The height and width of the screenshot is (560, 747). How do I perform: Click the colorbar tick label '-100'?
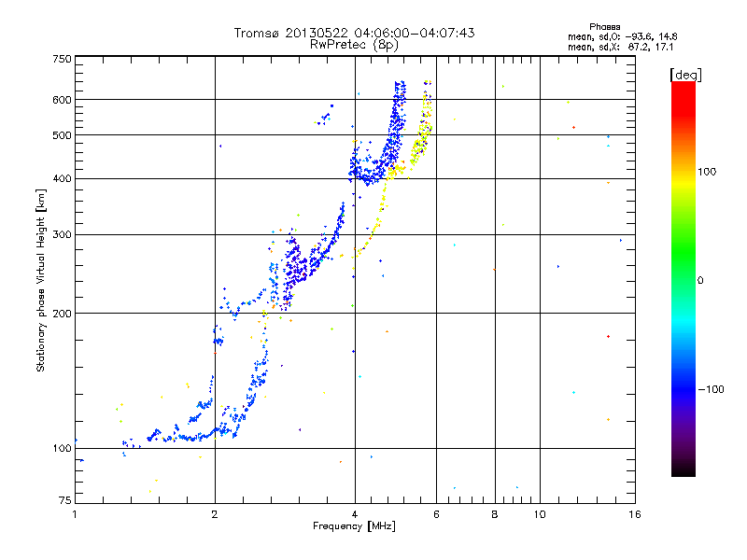(711, 389)
